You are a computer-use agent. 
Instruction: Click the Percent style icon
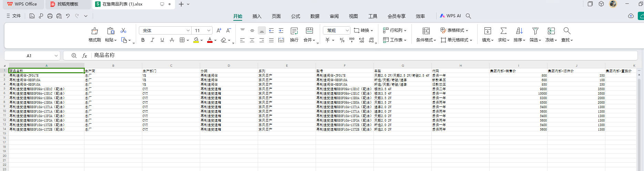pyautogui.click(x=342, y=40)
